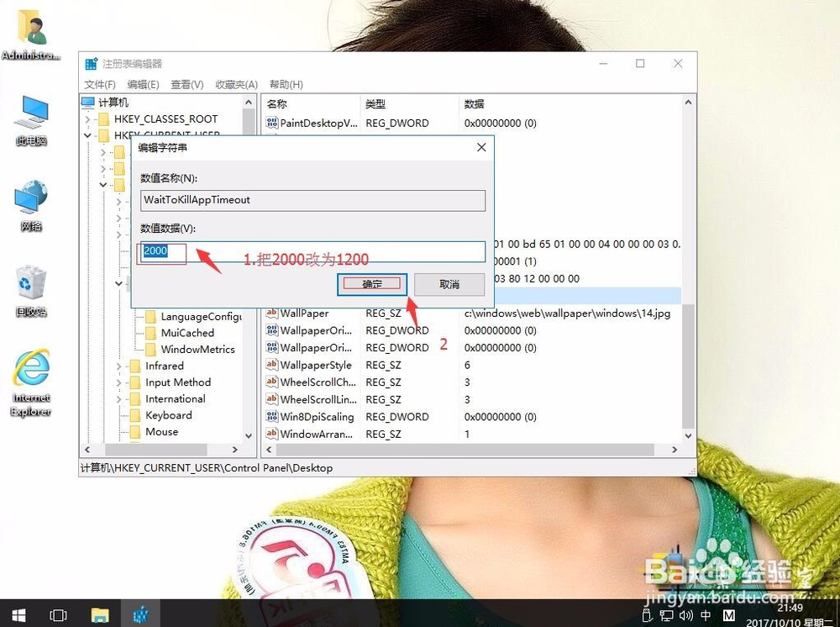This screenshot has height=627, width=840.
Task: Click the WheelScrollLin string value icon
Action: 273,399
